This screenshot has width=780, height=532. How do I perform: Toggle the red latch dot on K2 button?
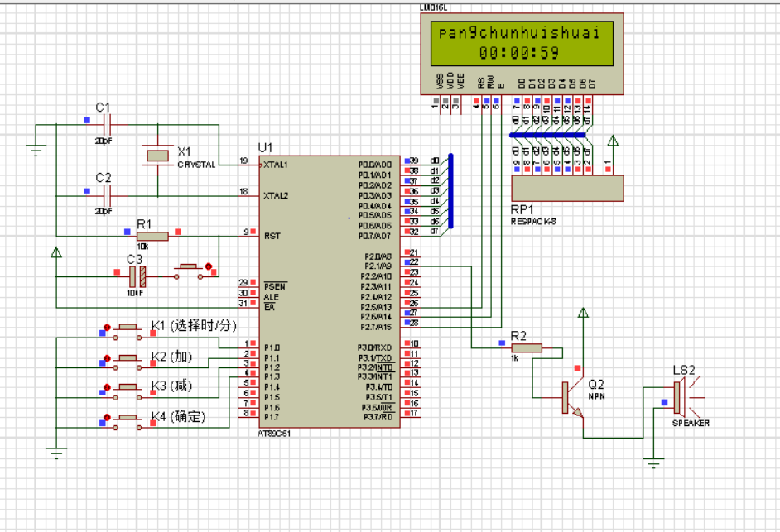107,358
